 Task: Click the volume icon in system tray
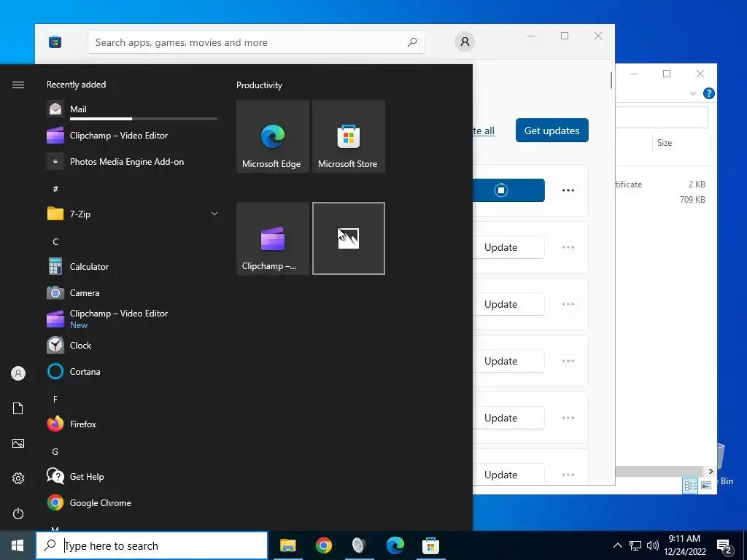pyautogui.click(x=653, y=545)
